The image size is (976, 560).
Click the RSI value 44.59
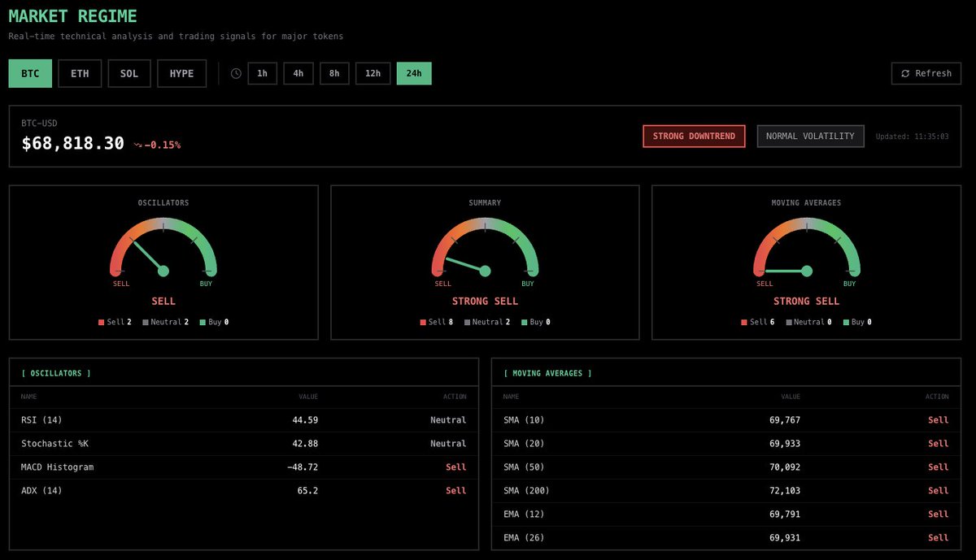[305, 420]
